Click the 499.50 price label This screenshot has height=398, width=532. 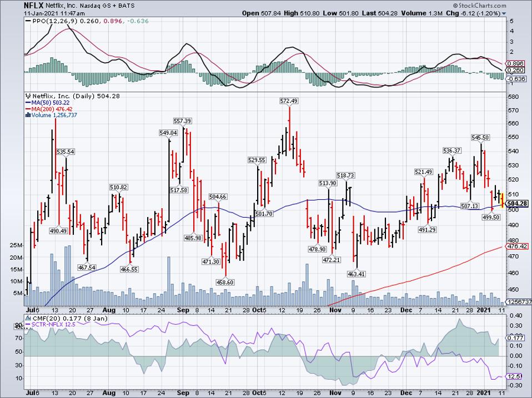click(491, 217)
